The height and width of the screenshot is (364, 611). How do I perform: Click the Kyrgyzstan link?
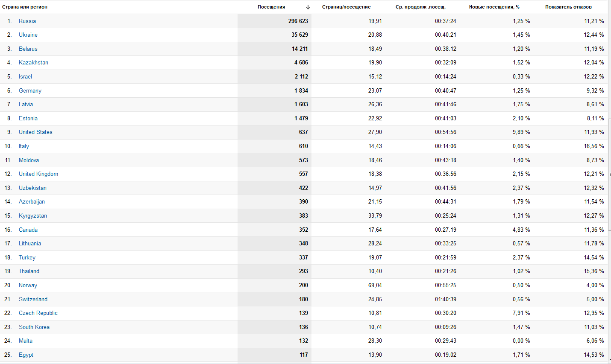(x=33, y=215)
